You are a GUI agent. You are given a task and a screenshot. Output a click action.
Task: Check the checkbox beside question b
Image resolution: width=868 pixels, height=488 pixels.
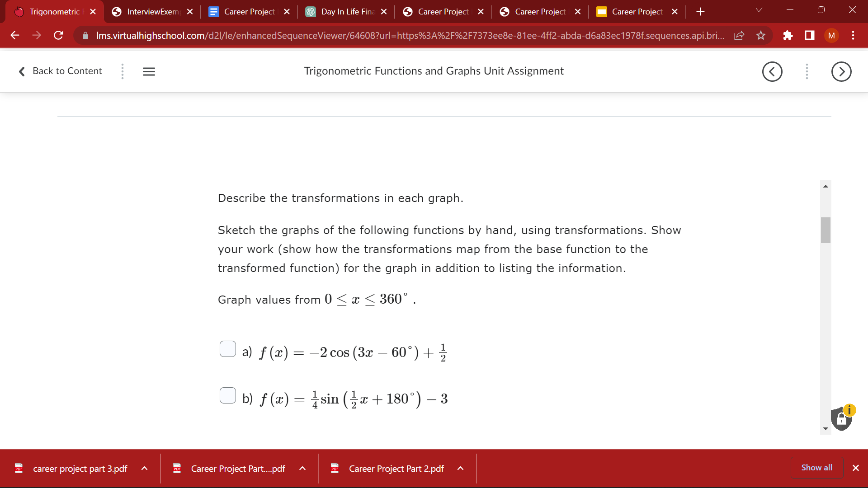pyautogui.click(x=227, y=395)
